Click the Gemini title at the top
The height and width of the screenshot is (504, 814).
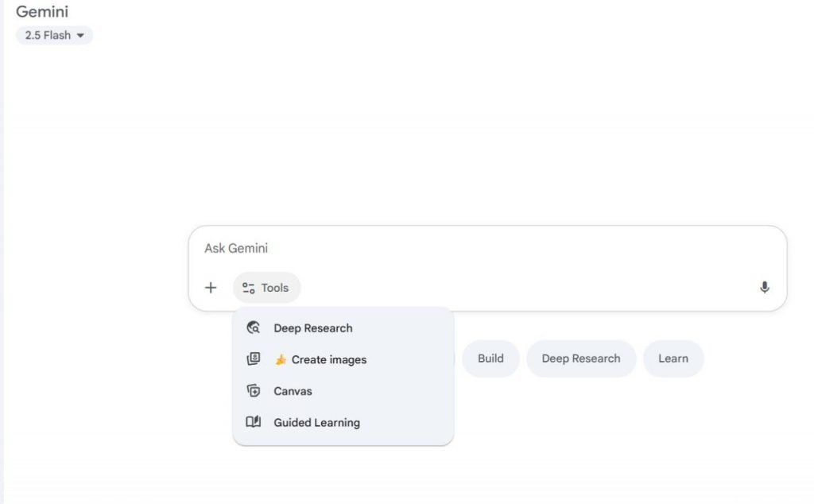[42, 12]
